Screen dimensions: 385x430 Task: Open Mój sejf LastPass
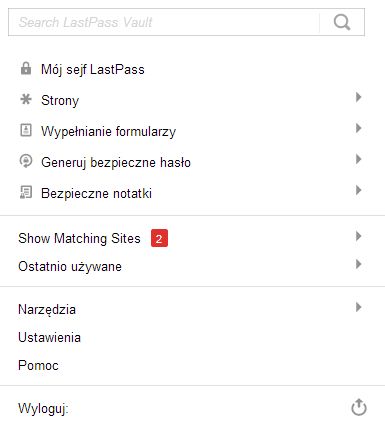click(93, 69)
